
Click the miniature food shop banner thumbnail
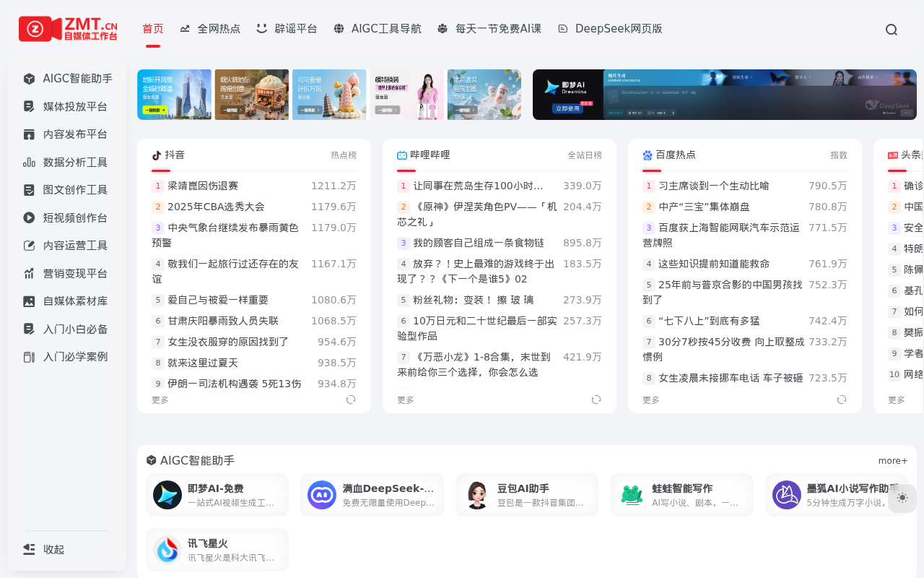[x=252, y=95]
